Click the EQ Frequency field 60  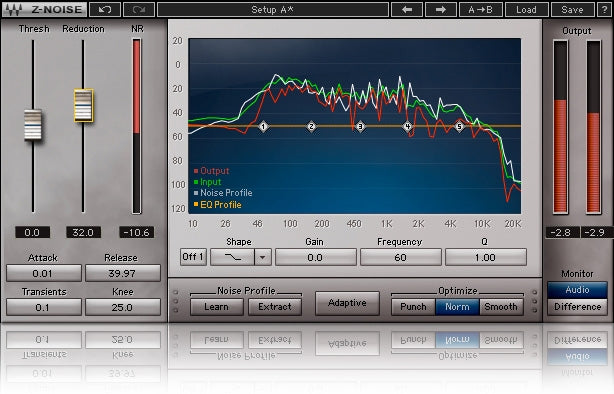(401, 257)
